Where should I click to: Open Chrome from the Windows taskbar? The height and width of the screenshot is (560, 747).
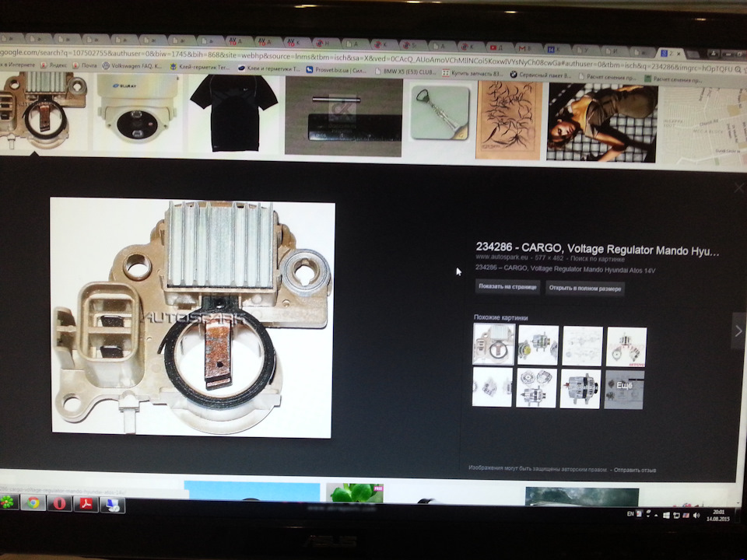(33, 503)
